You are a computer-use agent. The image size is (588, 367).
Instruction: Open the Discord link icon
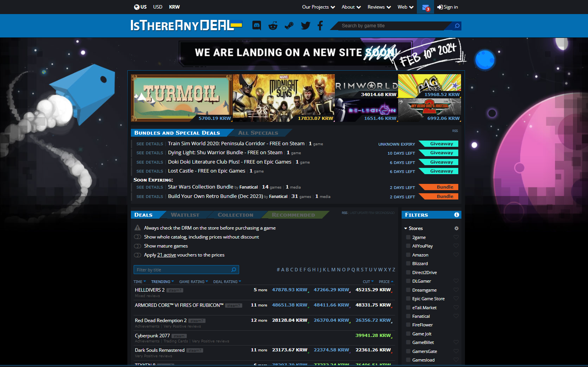pyautogui.click(x=257, y=26)
